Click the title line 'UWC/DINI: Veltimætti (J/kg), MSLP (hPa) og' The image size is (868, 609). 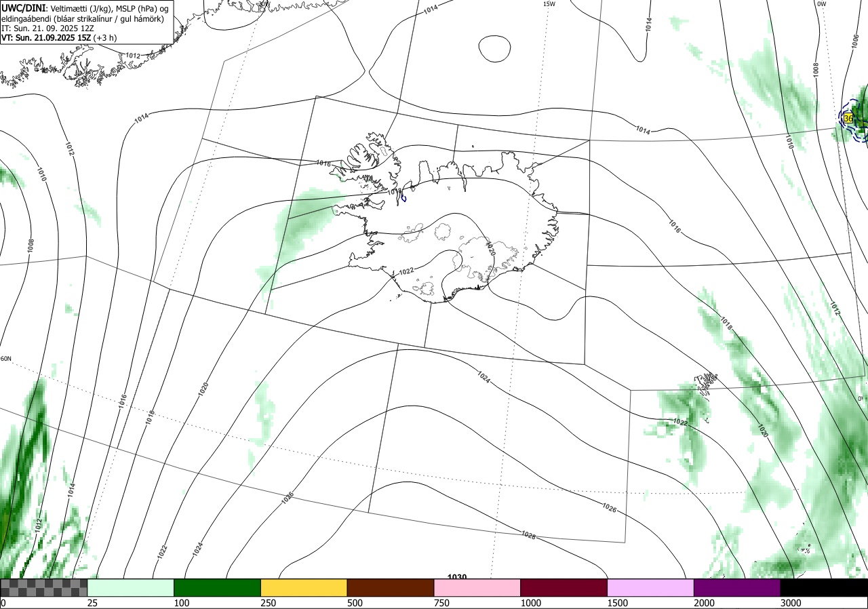coord(84,7)
